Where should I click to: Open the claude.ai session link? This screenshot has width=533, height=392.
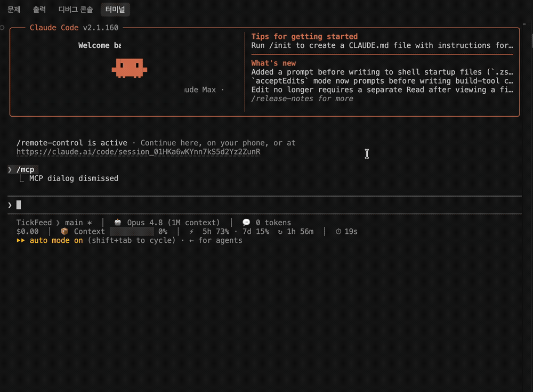tap(139, 152)
